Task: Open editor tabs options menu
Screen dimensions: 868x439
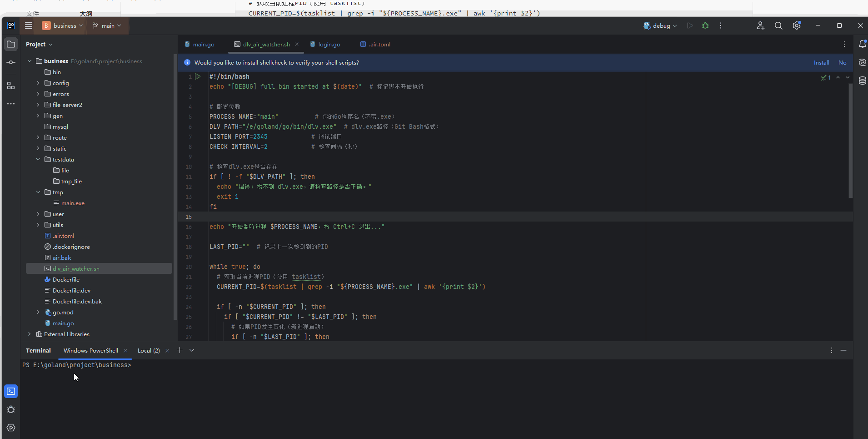Action: 844,44
